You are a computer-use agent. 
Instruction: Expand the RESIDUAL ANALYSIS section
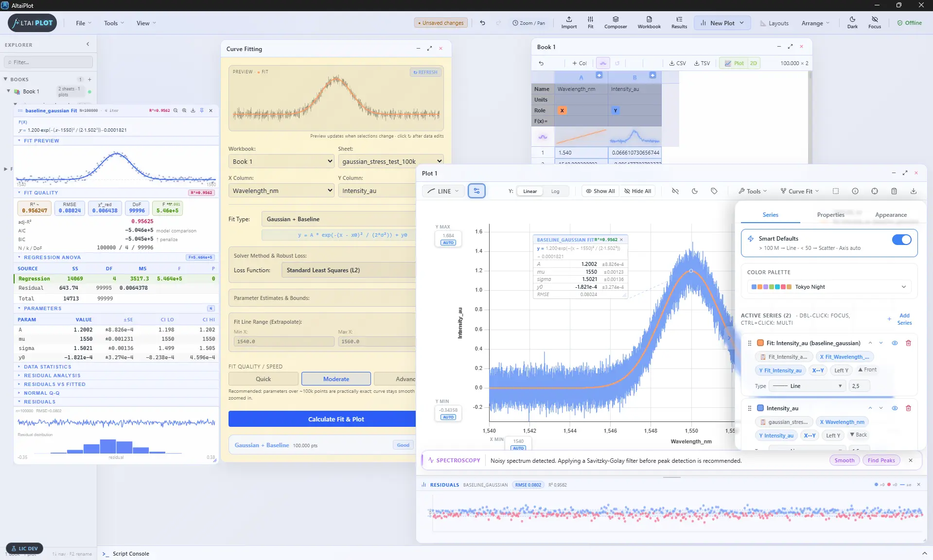pos(52,375)
